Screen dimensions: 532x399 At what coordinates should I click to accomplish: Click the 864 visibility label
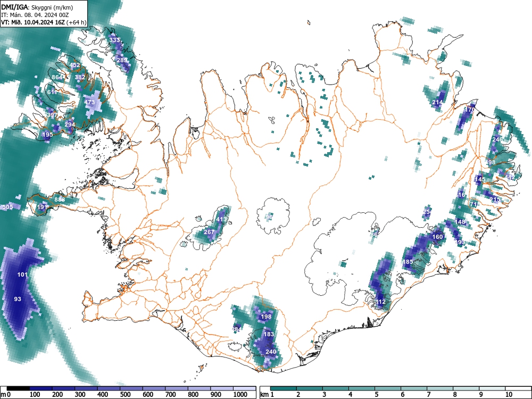pos(57,77)
